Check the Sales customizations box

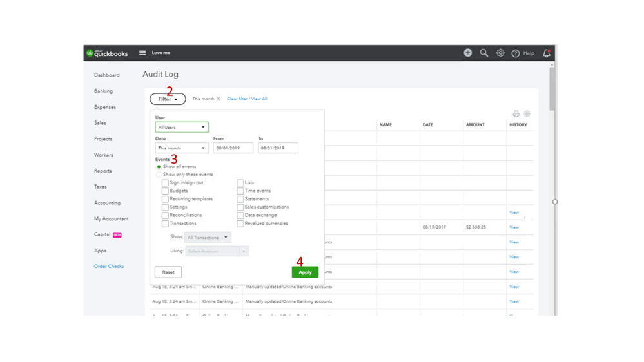pos(240,207)
